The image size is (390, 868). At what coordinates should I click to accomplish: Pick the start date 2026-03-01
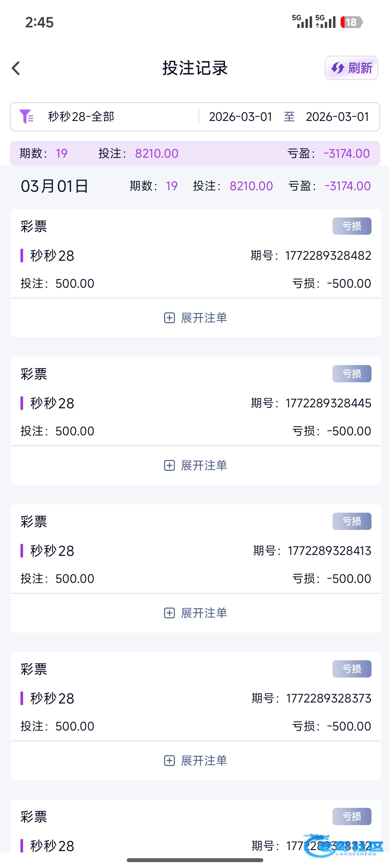click(240, 117)
